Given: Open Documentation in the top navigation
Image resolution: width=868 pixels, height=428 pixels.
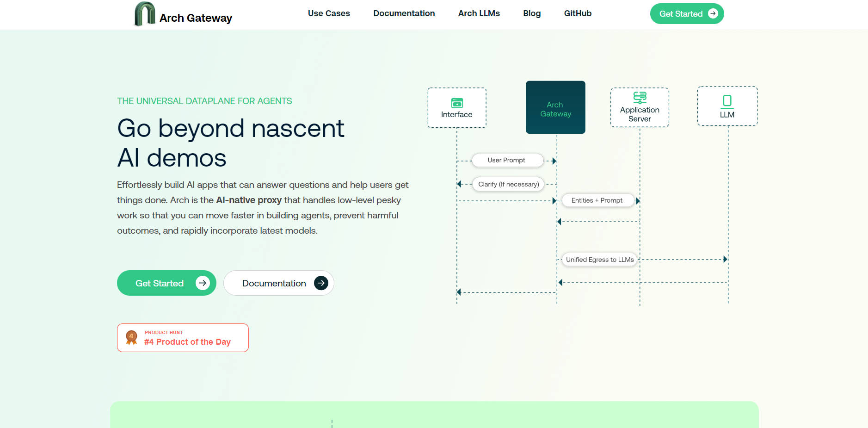Looking at the screenshot, I should 404,13.
